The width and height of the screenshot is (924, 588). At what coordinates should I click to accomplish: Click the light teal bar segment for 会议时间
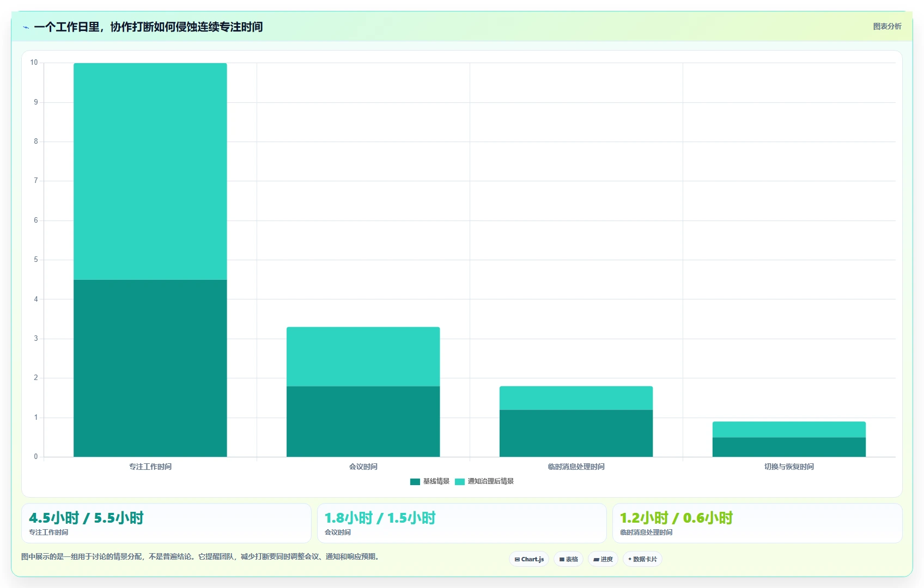pyautogui.click(x=363, y=357)
